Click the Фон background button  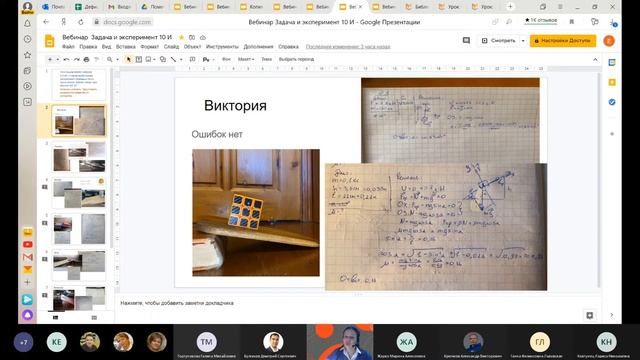point(226,60)
